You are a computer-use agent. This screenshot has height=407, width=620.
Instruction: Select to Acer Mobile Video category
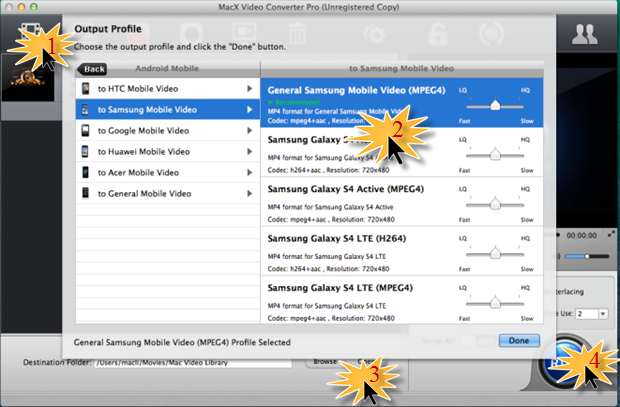pos(168,172)
